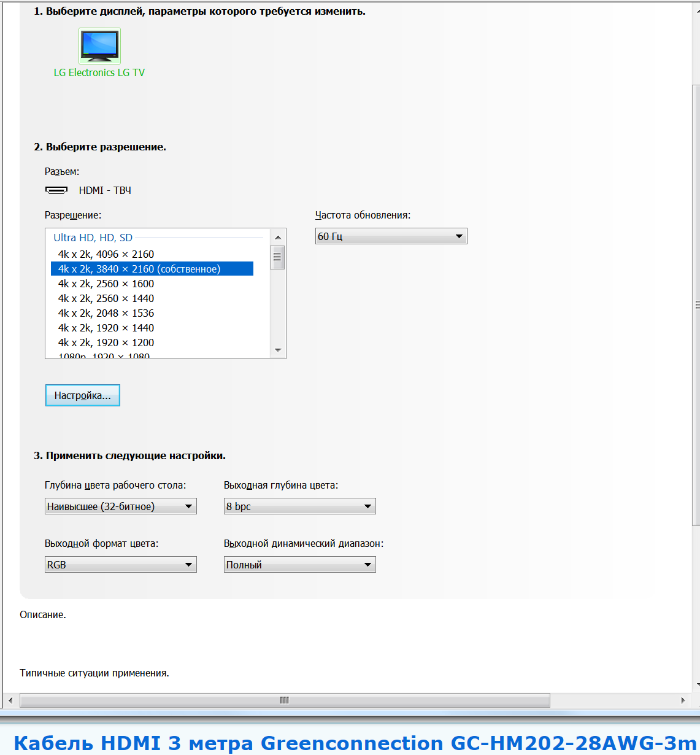The image size is (700, 755).
Task: Choose resolution 2560 × 1600 in list
Action: click(106, 284)
